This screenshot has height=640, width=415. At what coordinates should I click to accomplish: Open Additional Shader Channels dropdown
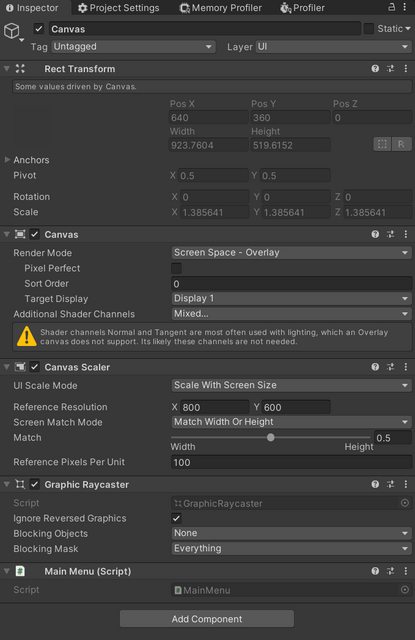pos(291,314)
